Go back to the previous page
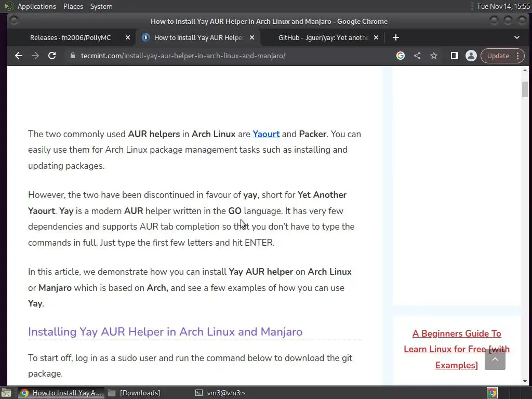The width and height of the screenshot is (532, 399). tap(19, 56)
